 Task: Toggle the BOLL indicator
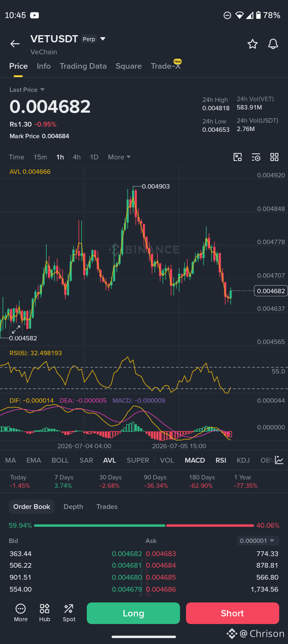click(60, 460)
